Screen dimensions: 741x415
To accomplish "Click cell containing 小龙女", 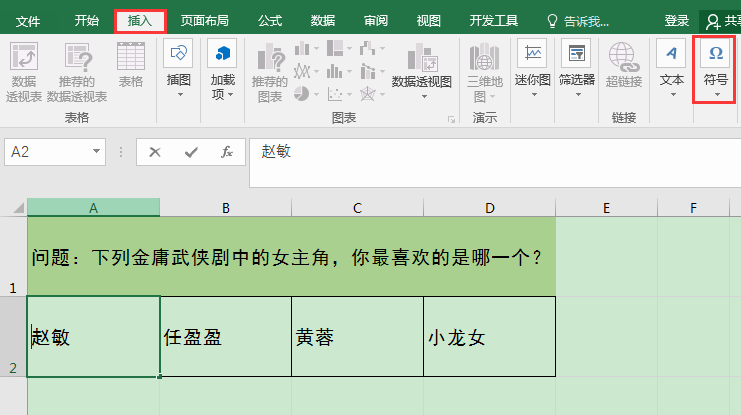I will point(490,337).
